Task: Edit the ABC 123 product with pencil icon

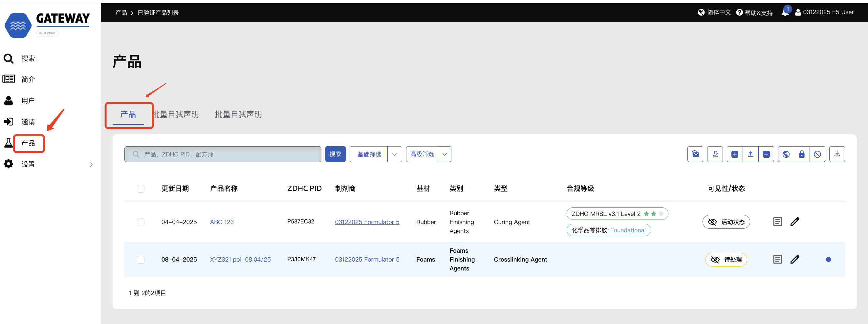Action: pyautogui.click(x=794, y=222)
